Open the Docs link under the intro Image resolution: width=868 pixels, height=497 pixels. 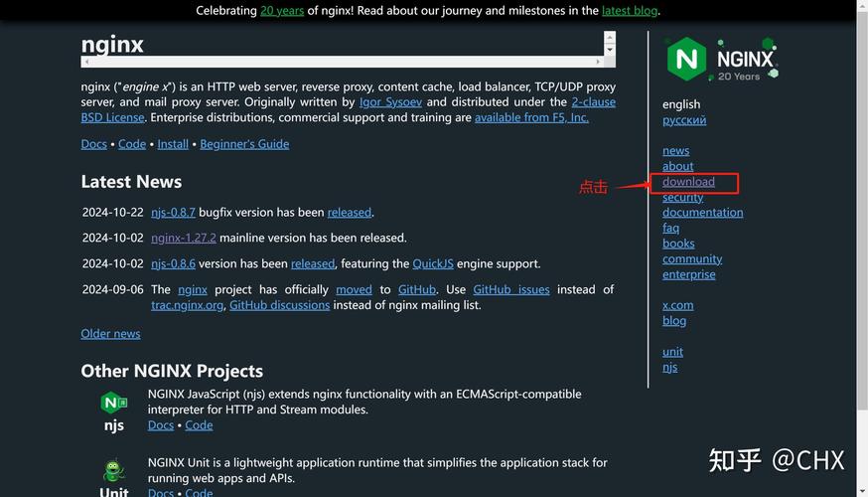pyautogui.click(x=94, y=144)
